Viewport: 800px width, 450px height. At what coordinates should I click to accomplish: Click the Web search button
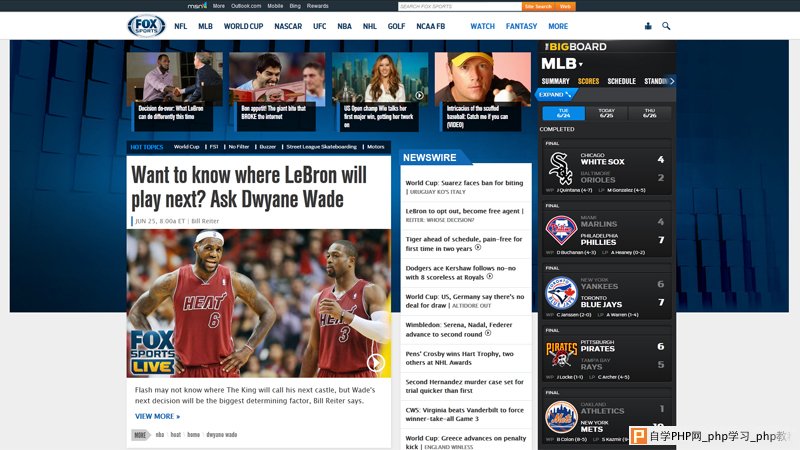tap(565, 6)
